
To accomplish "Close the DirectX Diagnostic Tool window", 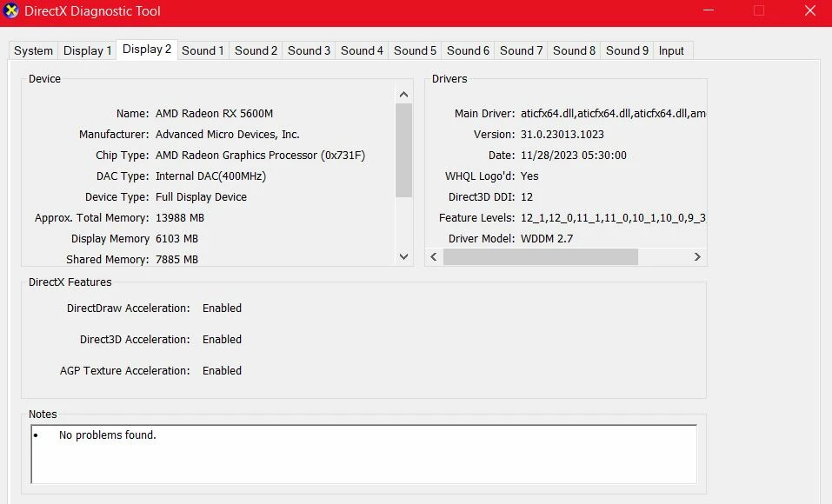I will [809, 10].
